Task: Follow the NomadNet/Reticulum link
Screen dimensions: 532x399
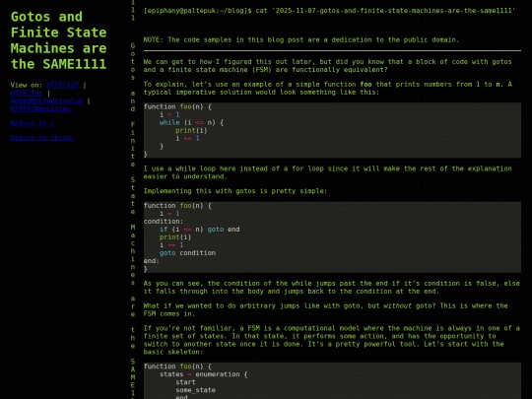Action: (46, 100)
